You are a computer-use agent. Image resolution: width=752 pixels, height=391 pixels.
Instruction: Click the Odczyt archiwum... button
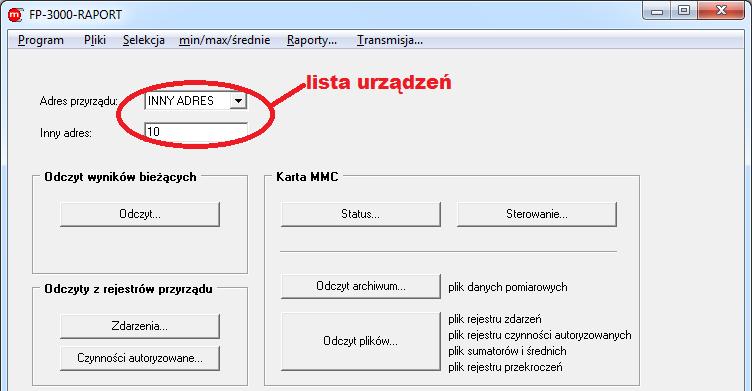pyautogui.click(x=361, y=286)
